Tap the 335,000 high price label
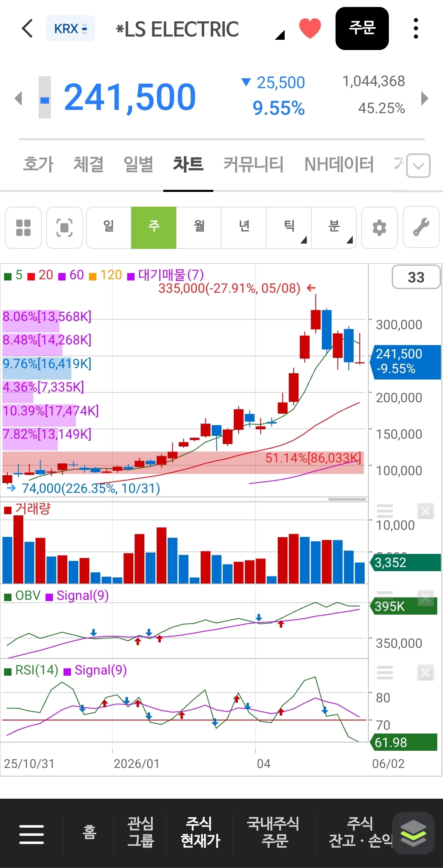 pos(230,289)
